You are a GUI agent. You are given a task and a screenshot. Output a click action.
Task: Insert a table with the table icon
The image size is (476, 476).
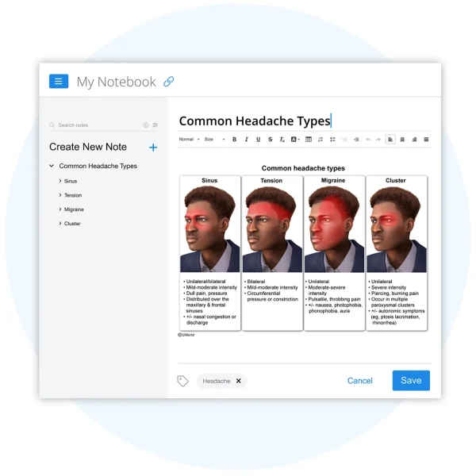pyautogui.click(x=309, y=140)
